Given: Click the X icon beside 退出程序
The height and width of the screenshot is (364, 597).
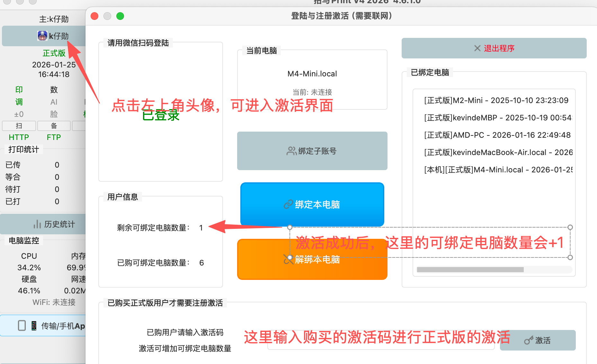Looking at the screenshot, I should coord(477,48).
